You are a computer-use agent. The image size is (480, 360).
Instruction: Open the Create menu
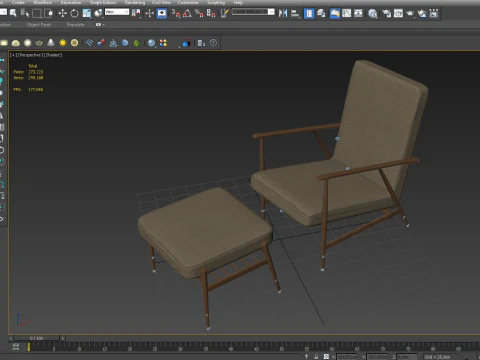[x=18, y=2]
